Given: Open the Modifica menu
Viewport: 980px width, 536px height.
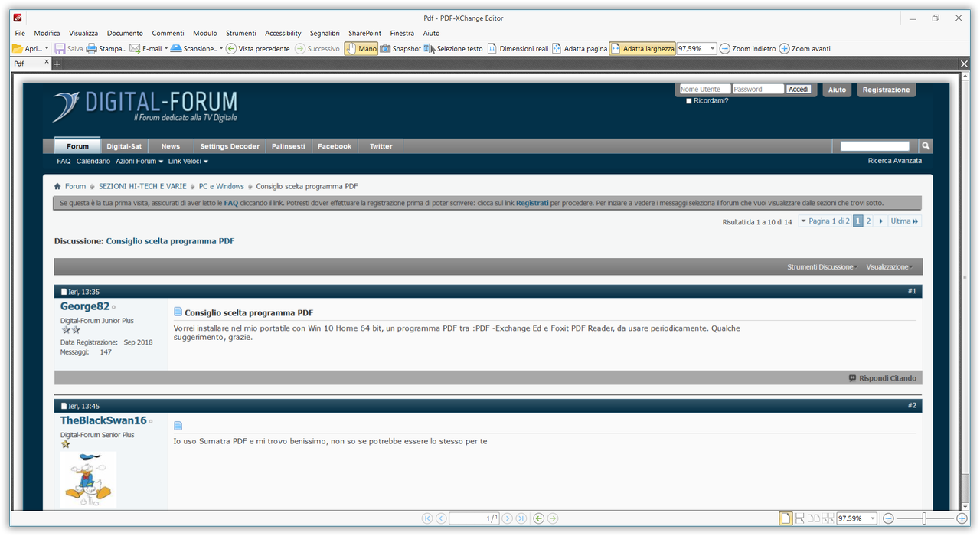Looking at the screenshot, I should point(47,33).
